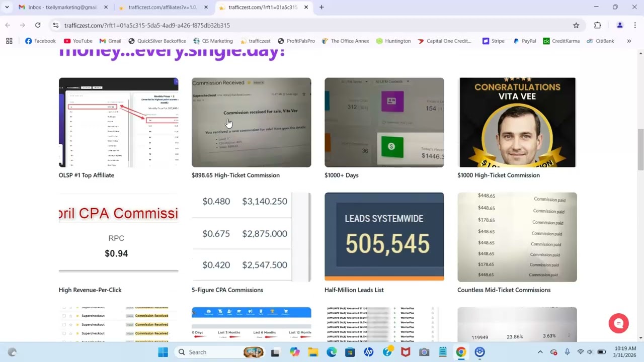644x362 pixels.
Task: Open the Windows Start menu
Action: (x=163, y=352)
